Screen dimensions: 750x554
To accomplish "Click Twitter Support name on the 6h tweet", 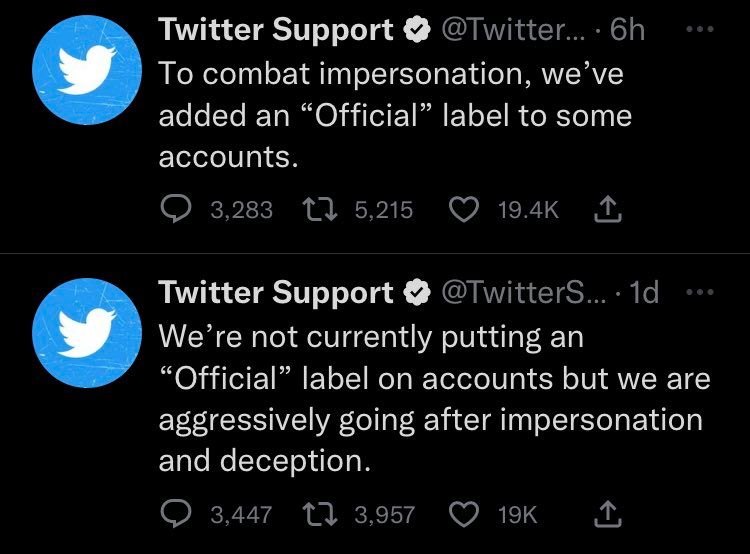I will point(276,31).
